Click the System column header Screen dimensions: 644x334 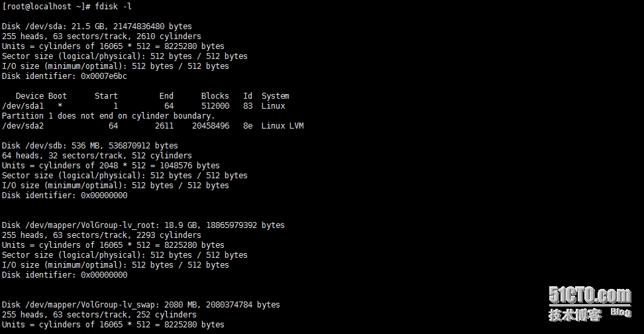275,96
